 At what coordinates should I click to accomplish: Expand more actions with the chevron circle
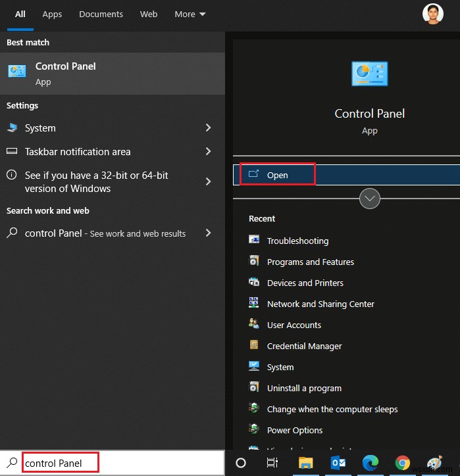pos(369,199)
